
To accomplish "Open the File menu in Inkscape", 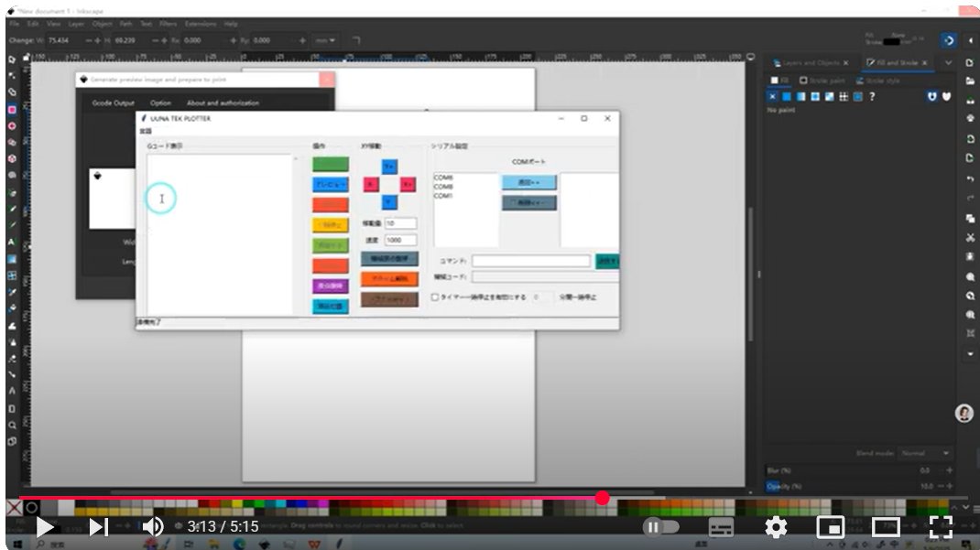I will click(14, 24).
